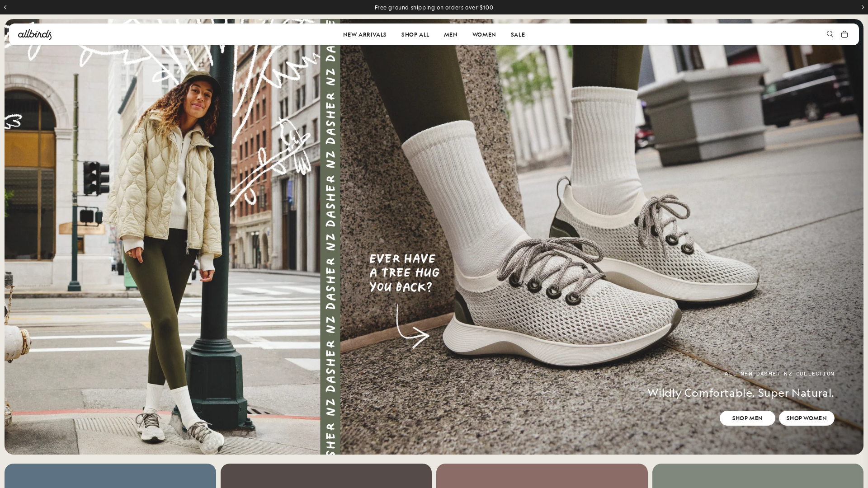Click the Shop Women button
868x488 pixels.
(806, 418)
